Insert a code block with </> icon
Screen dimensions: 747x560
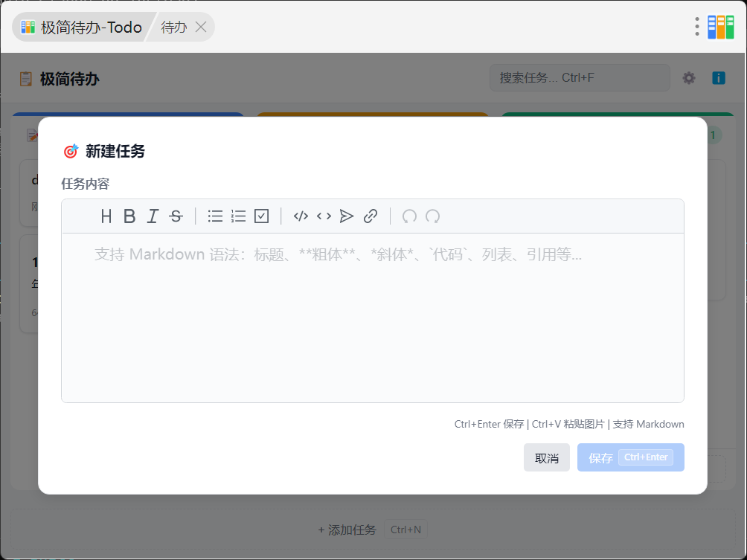click(x=301, y=216)
